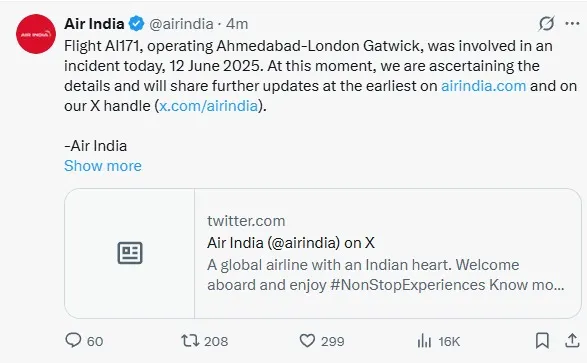
Task: Repost the tweet using retweet icon
Action: [x=190, y=341]
